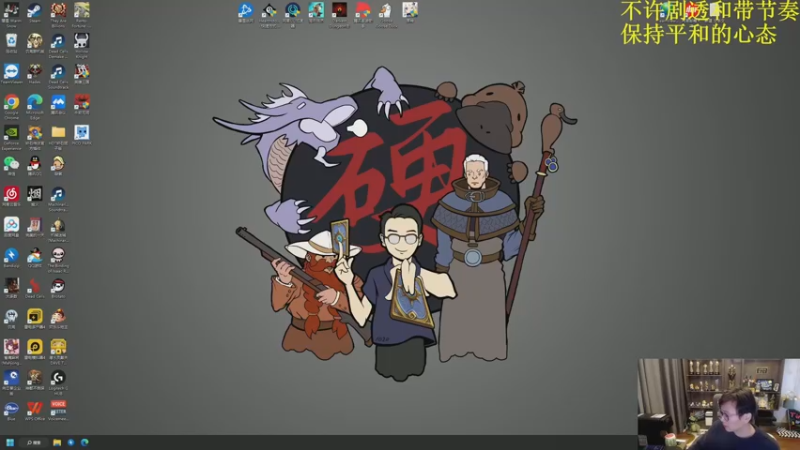
Task: Open the Dead Cells Soundtrack file
Action: click(58, 71)
